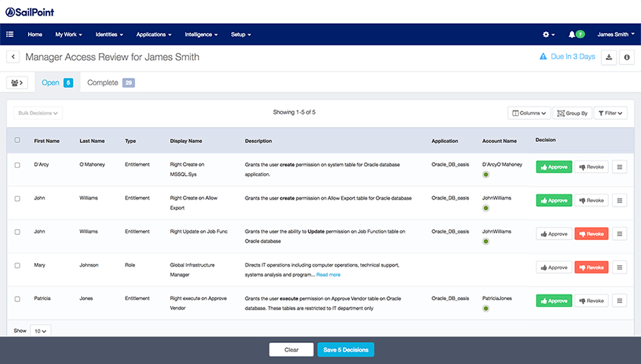Viewport: 641px width, 364px height.
Task: Revoke Patricia Jones's entitlement
Action: click(x=591, y=301)
